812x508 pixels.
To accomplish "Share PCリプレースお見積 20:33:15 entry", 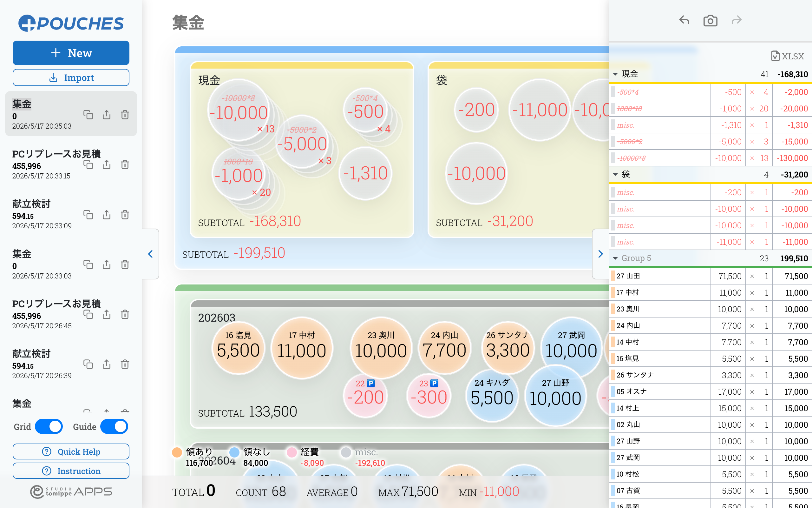I will click(x=106, y=164).
